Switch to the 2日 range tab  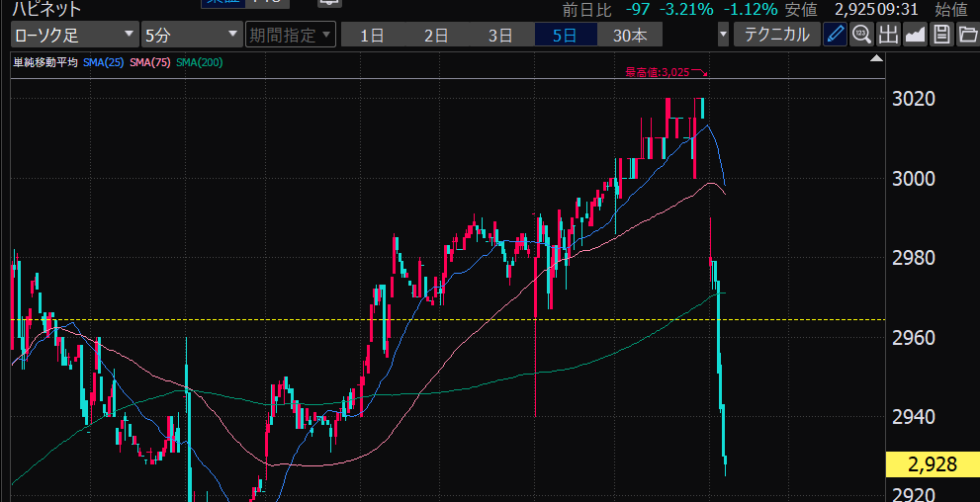pos(436,36)
